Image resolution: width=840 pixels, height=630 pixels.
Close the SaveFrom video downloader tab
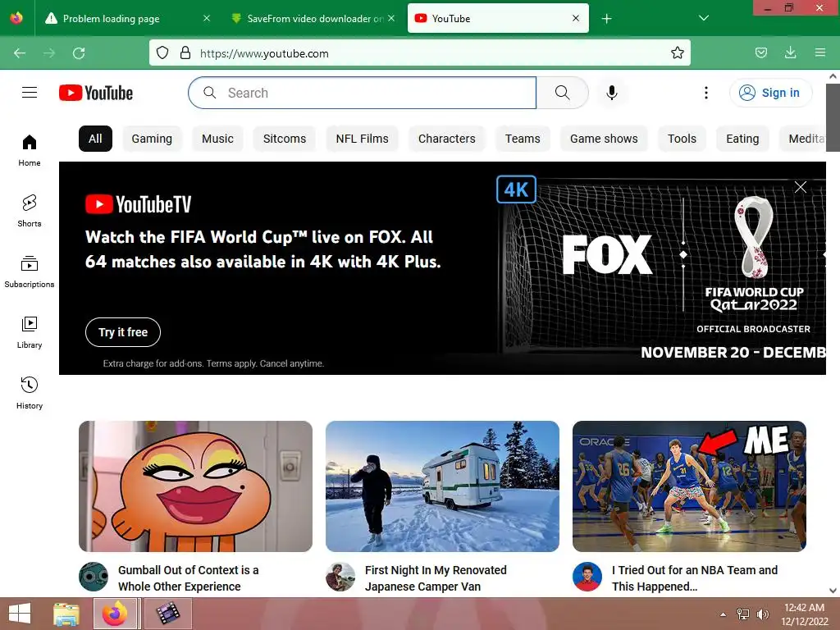(391, 18)
